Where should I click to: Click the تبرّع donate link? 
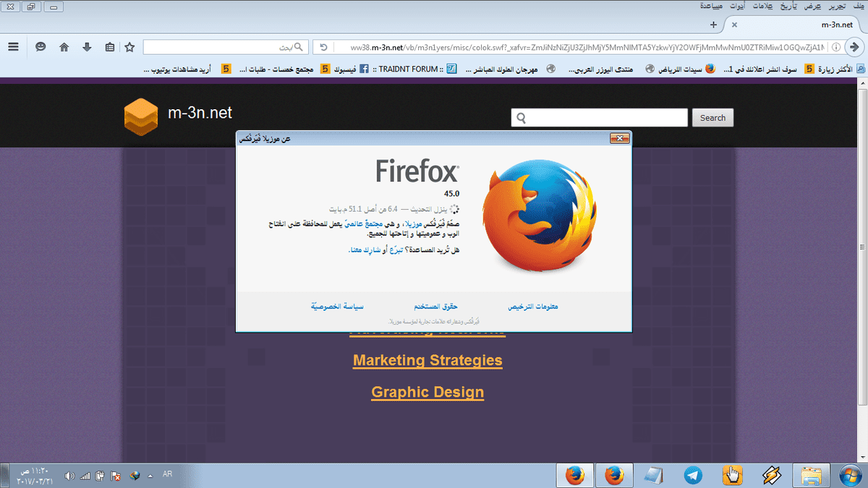click(x=396, y=249)
